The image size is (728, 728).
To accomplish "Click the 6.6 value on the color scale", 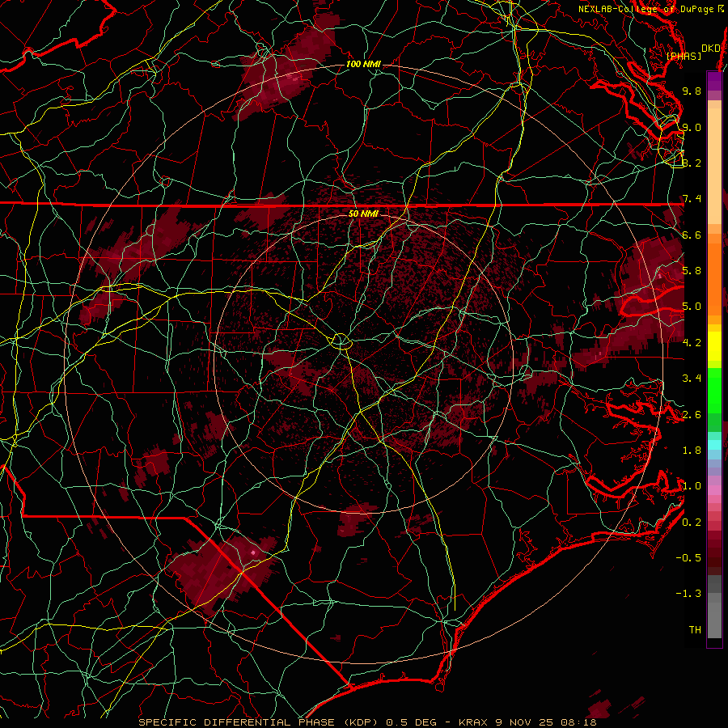I will [692, 235].
